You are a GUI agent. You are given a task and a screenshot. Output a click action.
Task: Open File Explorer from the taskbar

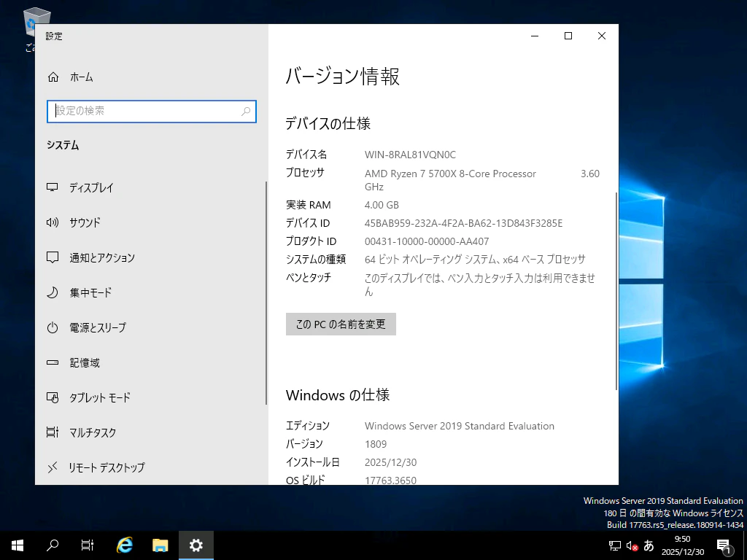click(160, 545)
